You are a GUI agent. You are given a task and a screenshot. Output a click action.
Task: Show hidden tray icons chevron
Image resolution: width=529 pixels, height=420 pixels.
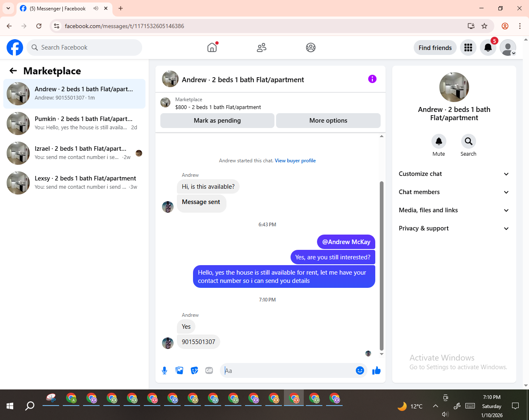pos(436,406)
